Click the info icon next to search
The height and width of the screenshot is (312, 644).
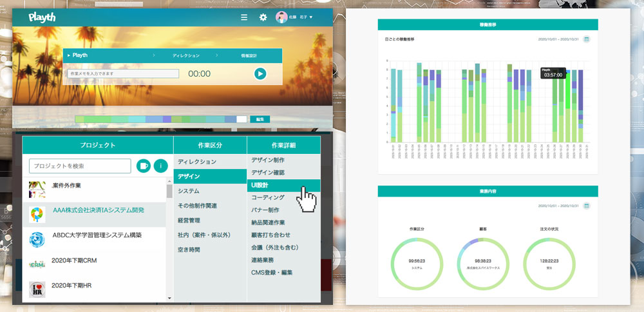[160, 166]
